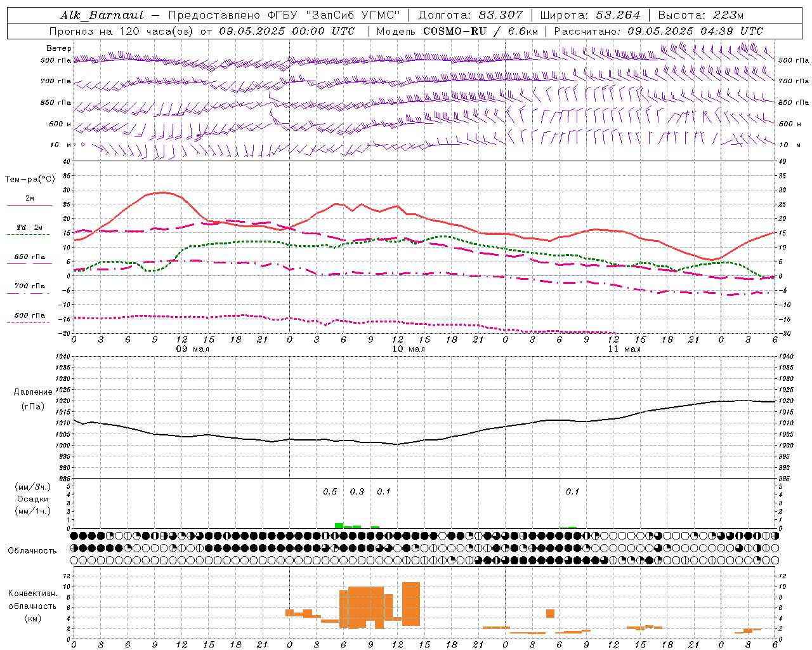This screenshot has height=650, width=812.
Task: Click the Тем-ра(°C) temperature panel label
Action: point(30,180)
